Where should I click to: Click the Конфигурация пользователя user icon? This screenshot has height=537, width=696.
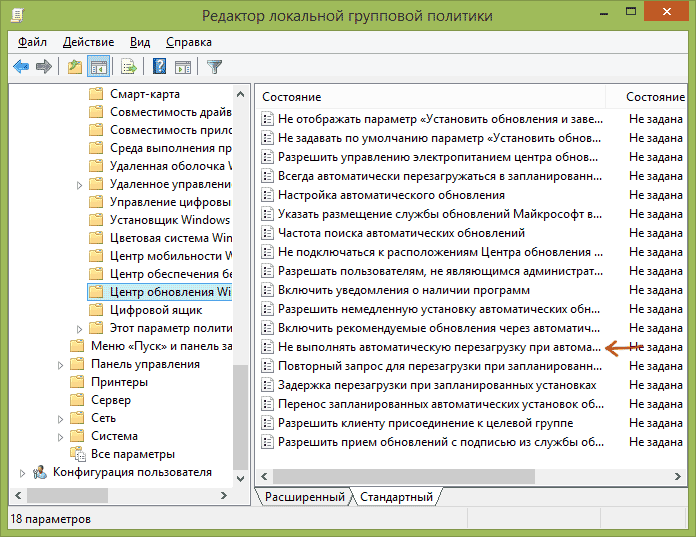[x=40, y=472]
